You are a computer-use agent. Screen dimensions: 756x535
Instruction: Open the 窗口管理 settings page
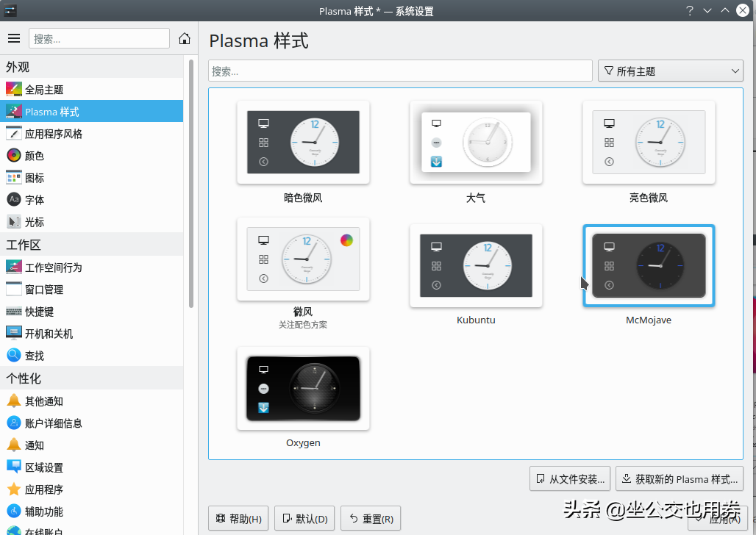(92, 290)
